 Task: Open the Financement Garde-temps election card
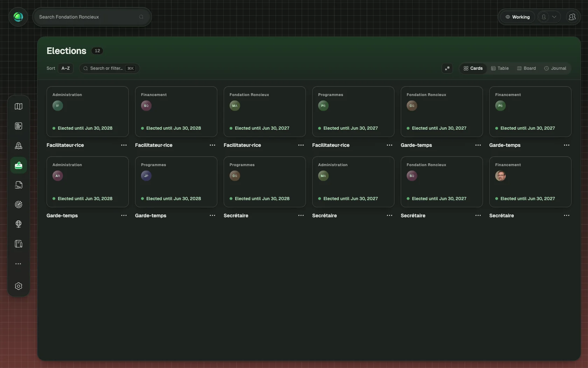click(x=530, y=111)
